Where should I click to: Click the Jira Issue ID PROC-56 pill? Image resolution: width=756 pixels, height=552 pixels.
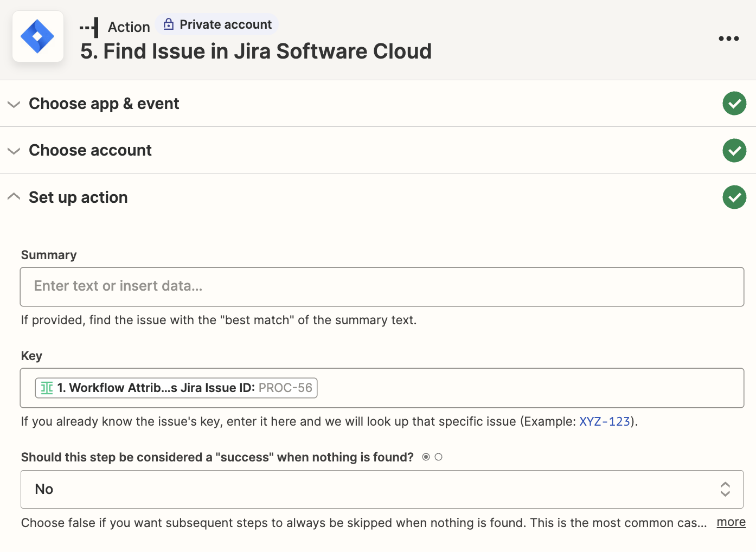click(176, 388)
